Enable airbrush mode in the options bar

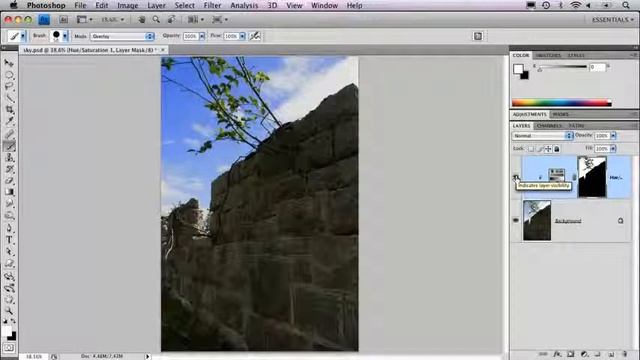[256, 36]
